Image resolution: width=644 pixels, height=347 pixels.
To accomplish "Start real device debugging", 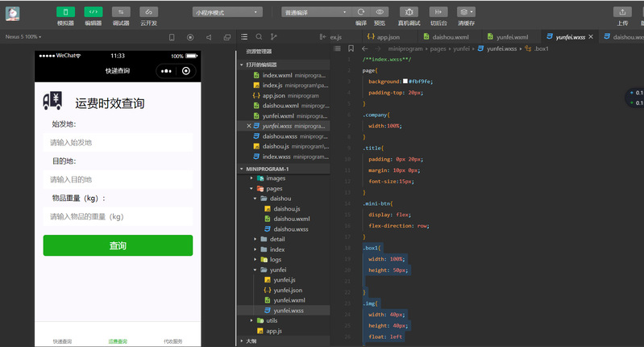I will pyautogui.click(x=409, y=12).
